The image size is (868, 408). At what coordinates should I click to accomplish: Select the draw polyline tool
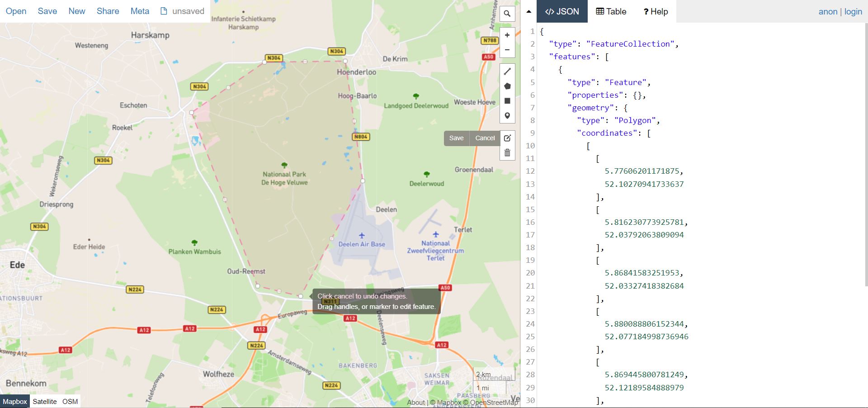[x=507, y=71]
